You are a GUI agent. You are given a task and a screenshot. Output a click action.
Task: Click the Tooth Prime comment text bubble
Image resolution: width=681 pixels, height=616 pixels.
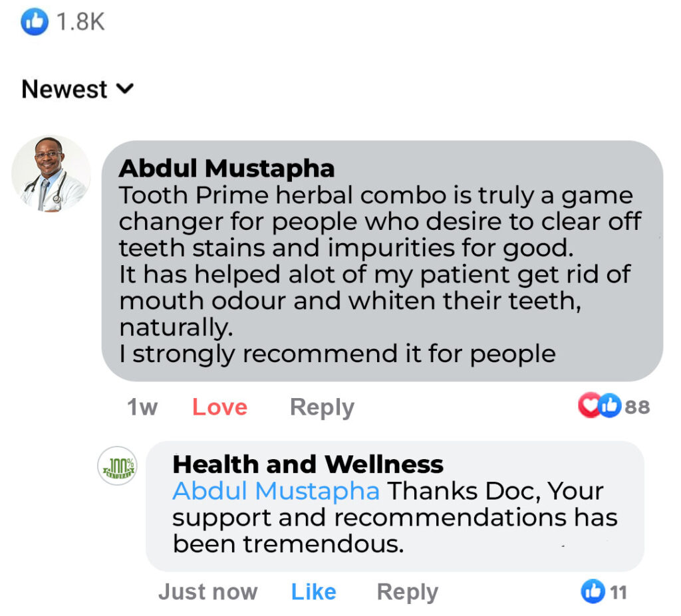pos(382,274)
